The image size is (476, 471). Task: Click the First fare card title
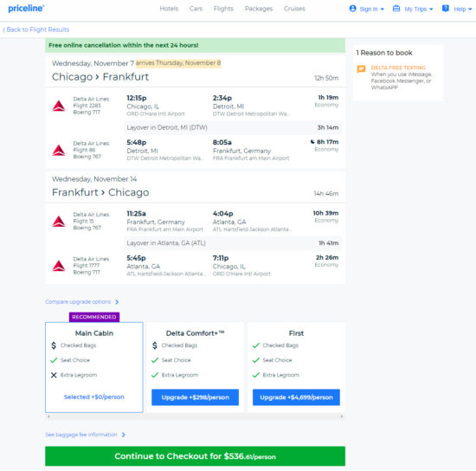pos(296,333)
